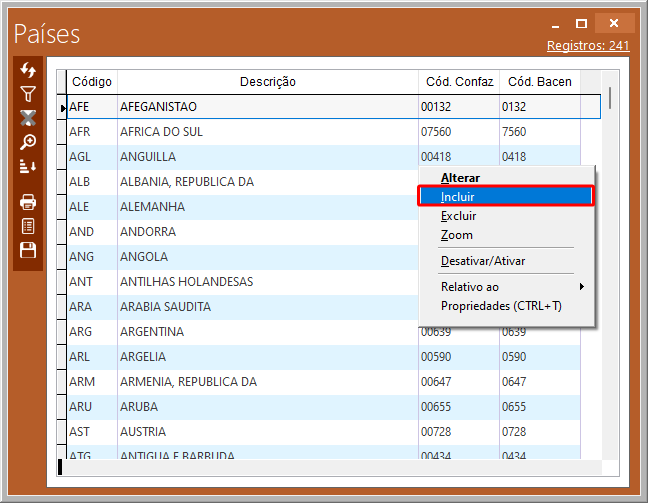
Task: Click the printer icon
Action: click(28, 202)
